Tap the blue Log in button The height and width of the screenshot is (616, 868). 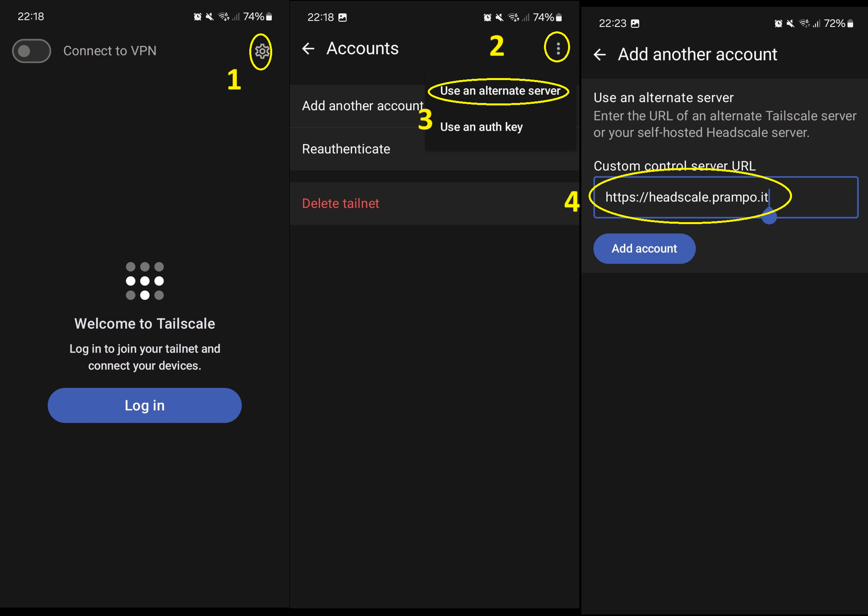[x=144, y=405]
